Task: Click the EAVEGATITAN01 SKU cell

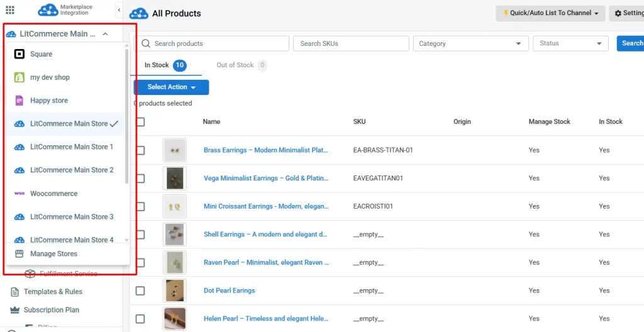Action: click(378, 179)
